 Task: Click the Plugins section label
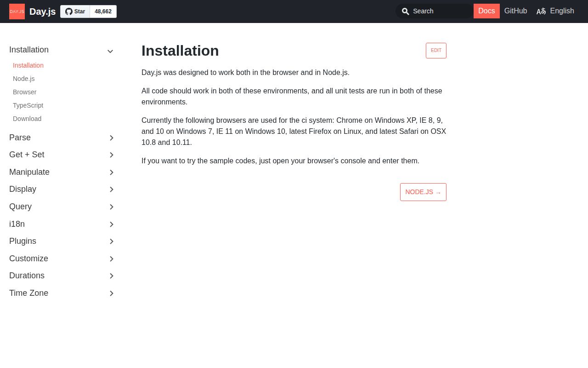(23, 241)
